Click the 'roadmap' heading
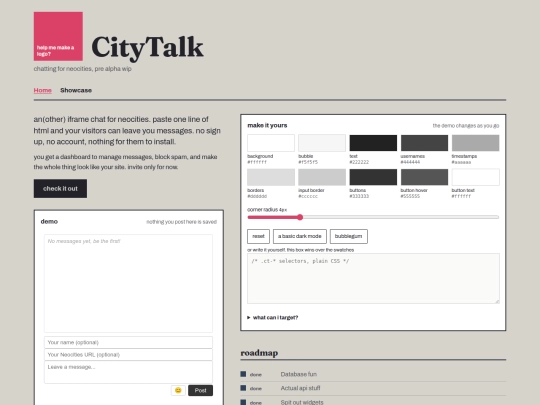The width and height of the screenshot is (540, 405). click(259, 353)
